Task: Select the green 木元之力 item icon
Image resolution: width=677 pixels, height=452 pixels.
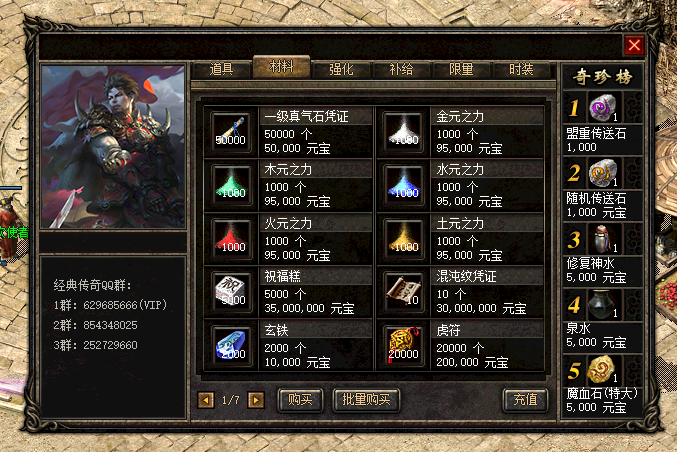Action: click(231, 186)
